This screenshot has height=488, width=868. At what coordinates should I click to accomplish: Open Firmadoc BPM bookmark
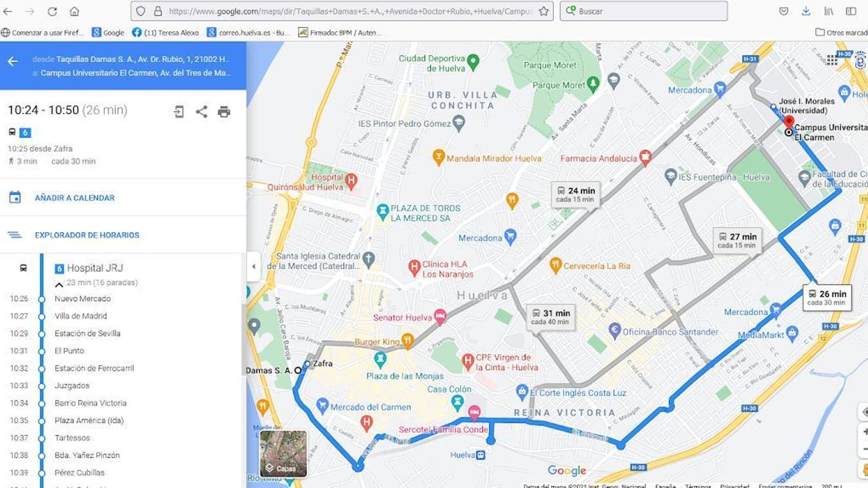[x=340, y=33]
